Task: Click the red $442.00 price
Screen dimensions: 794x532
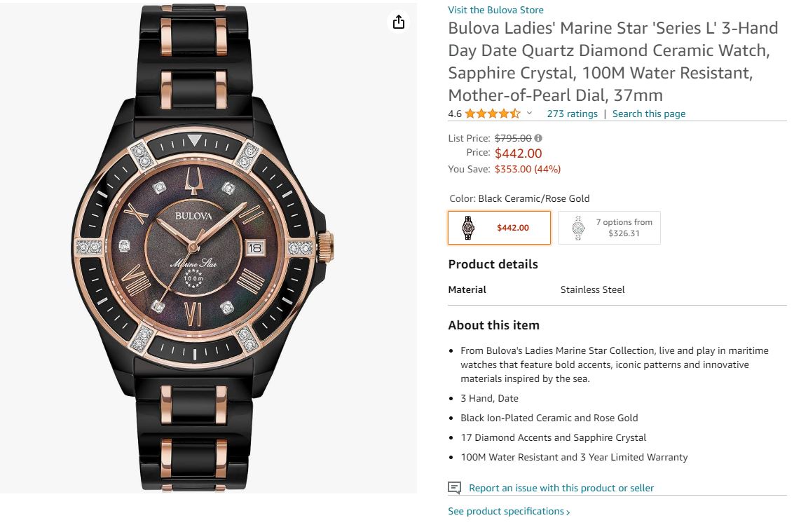Action: point(518,154)
